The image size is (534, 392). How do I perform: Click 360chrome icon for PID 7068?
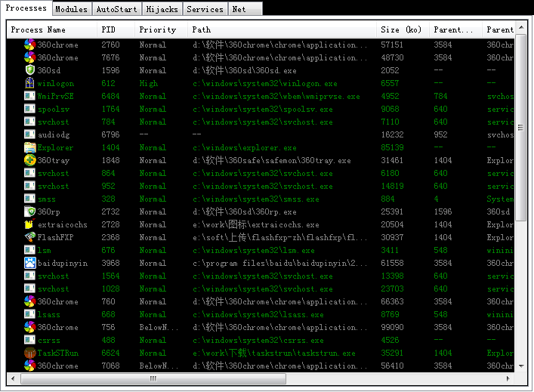30,366
